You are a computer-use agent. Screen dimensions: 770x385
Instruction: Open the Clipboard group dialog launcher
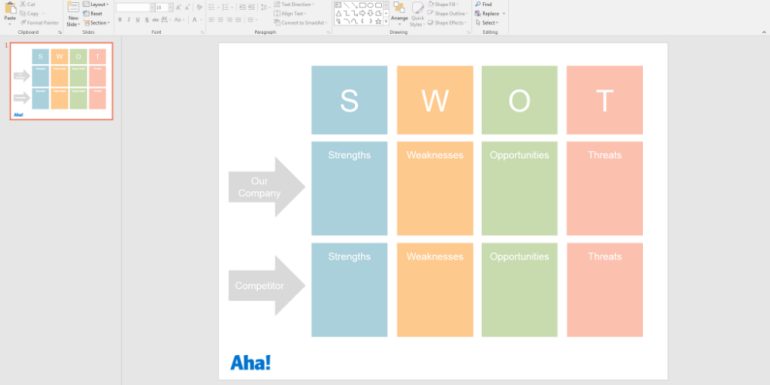click(x=60, y=32)
